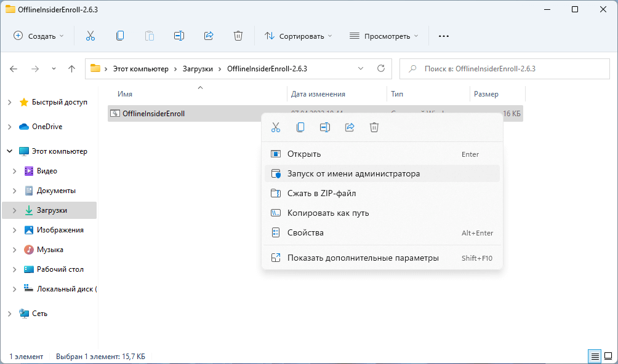The height and width of the screenshot is (364, 618).
Task: Refresh the current folder view
Action: coord(381,68)
